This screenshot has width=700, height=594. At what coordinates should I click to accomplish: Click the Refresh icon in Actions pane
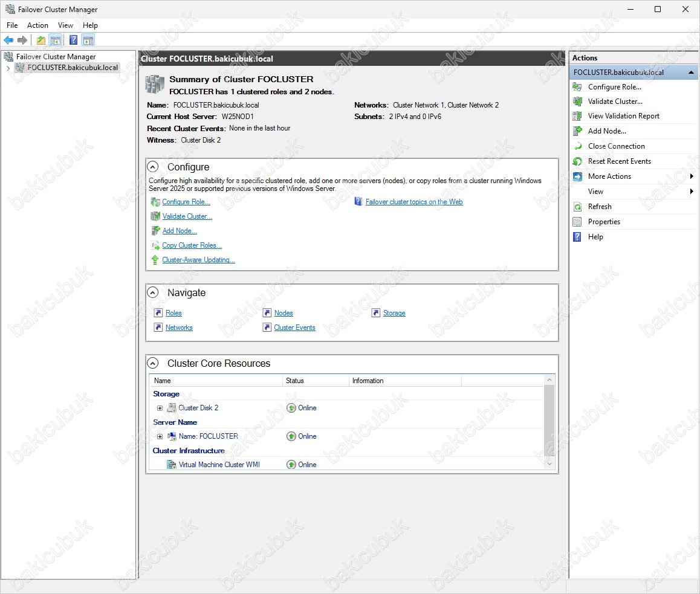coord(577,207)
